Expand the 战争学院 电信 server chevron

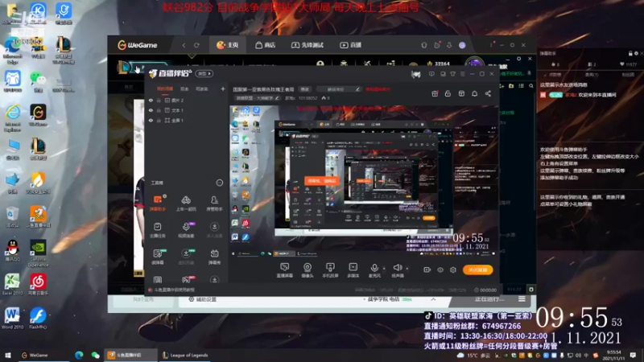(433, 299)
